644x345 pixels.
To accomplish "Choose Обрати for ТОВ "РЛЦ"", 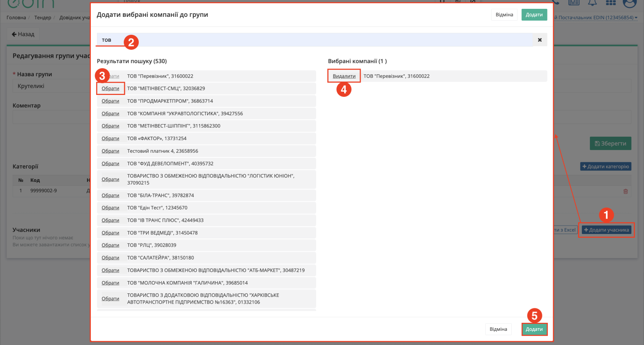I will (x=110, y=245).
